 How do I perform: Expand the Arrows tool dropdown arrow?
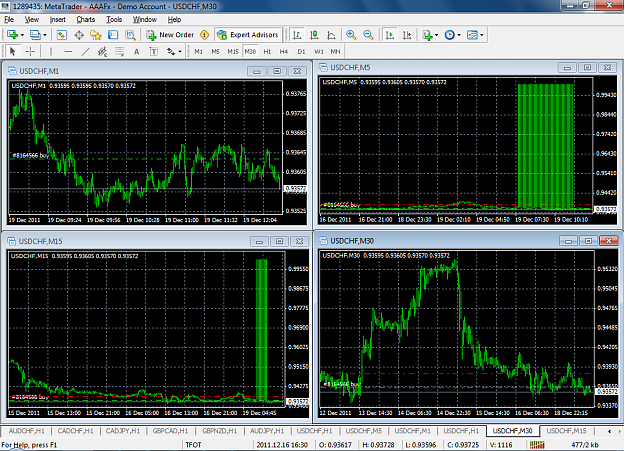(180, 51)
